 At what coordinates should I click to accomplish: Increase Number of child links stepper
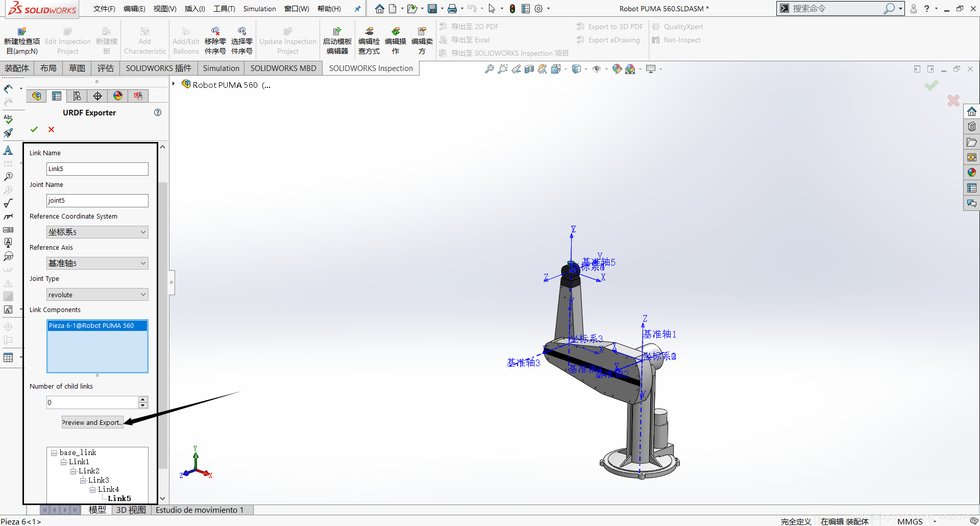143,399
